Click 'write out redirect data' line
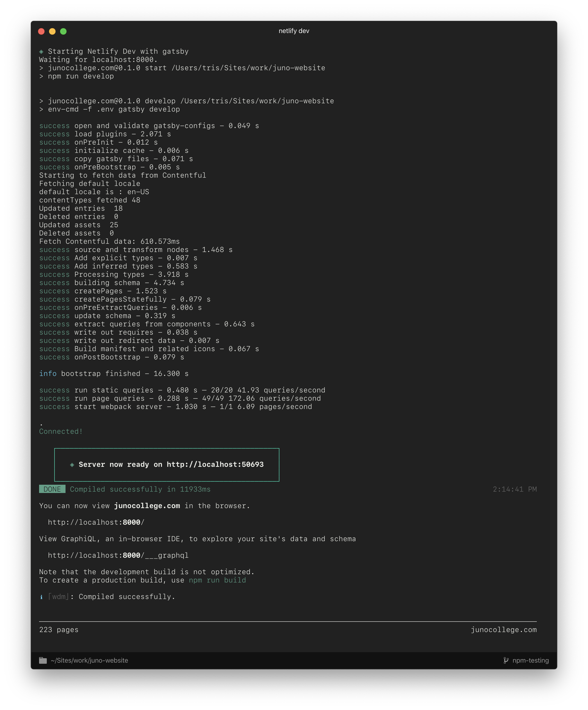The width and height of the screenshot is (588, 710). tap(129, 340)
